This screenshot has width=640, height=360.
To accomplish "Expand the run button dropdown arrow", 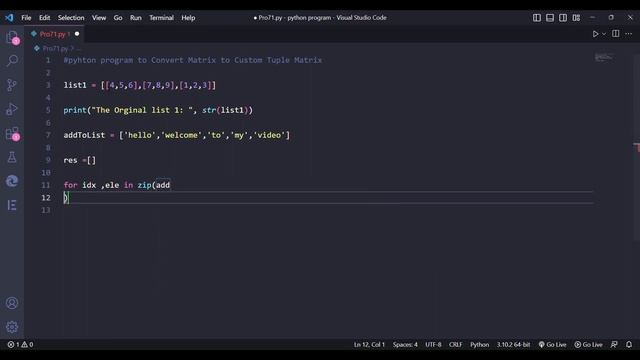I will coord(604,34).
